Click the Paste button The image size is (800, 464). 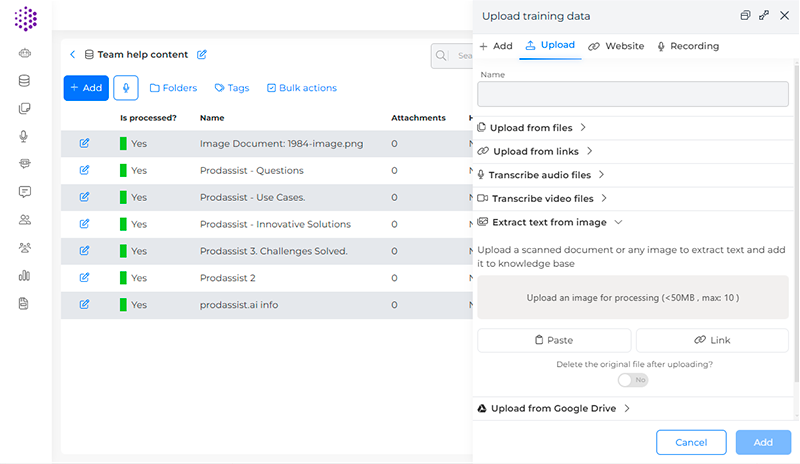pos(554,340)
